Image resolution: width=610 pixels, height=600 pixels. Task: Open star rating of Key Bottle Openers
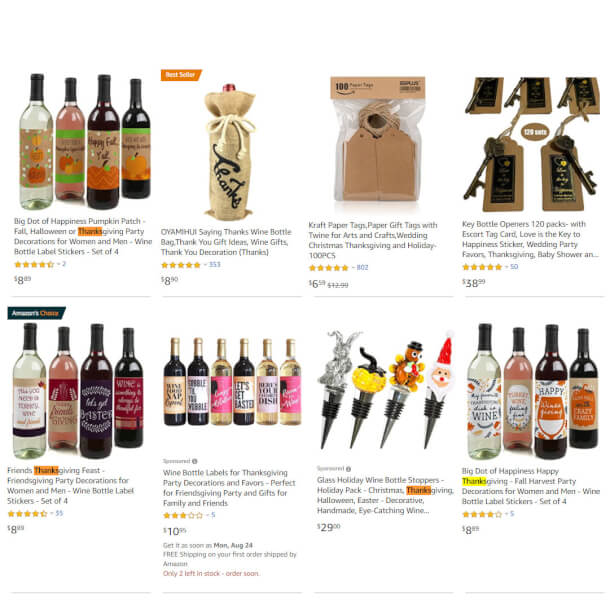pyautogui.click(x=482, y=267)
